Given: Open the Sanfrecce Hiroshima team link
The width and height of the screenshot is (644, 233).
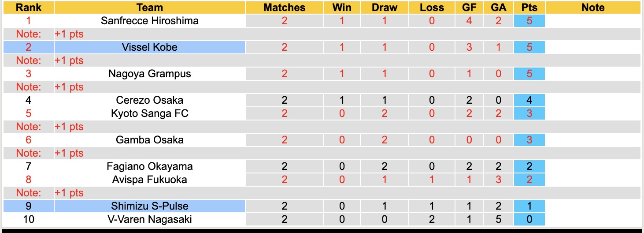Looking at the screenshot, I should coord(150,21).
